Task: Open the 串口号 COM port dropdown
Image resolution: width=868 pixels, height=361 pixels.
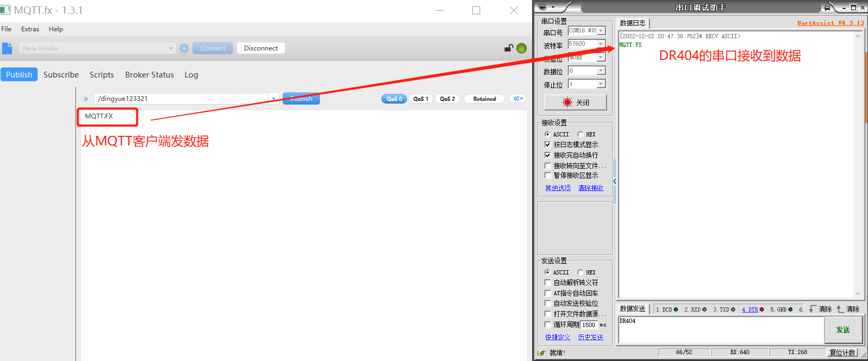Action: (601, 31)
